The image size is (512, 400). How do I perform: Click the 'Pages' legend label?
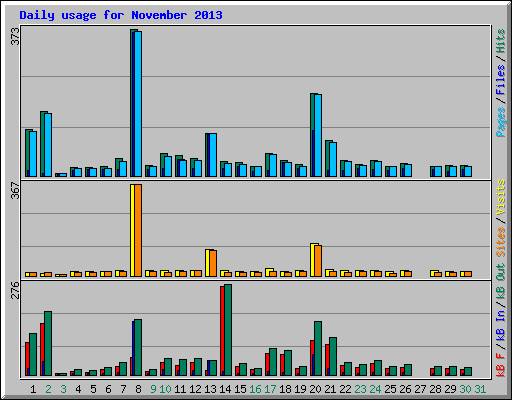501,122
